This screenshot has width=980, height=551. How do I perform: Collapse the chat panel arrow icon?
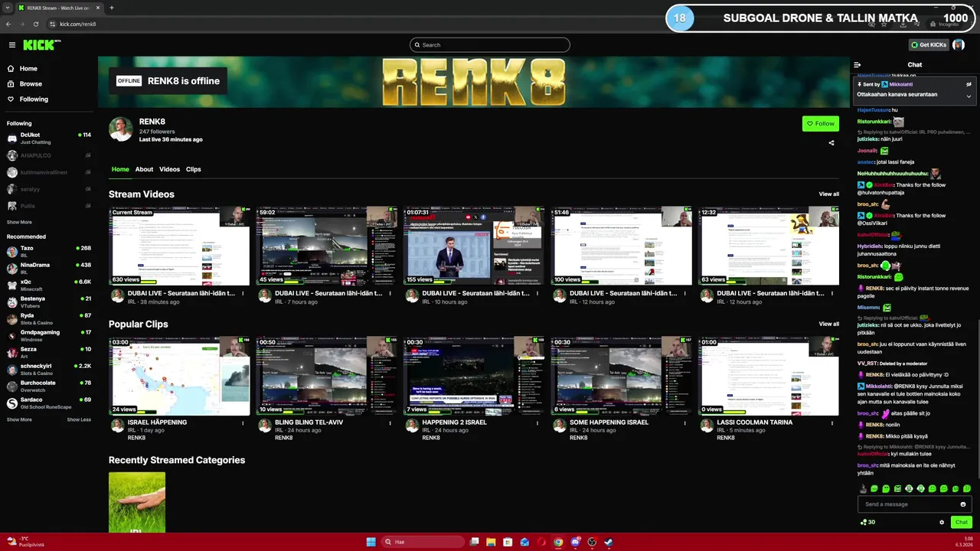click(857, 65)
